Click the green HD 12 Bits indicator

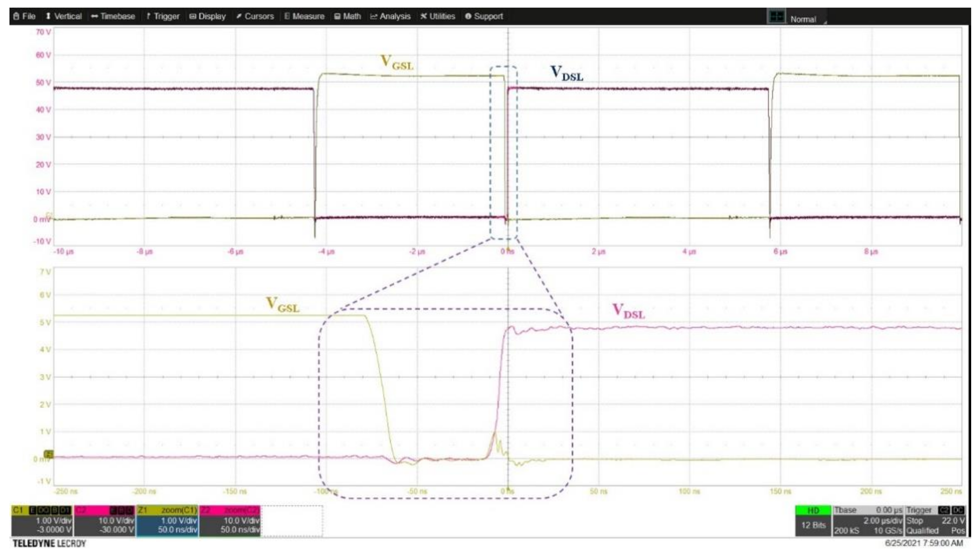pyautogui.click(x=813, y=521)
